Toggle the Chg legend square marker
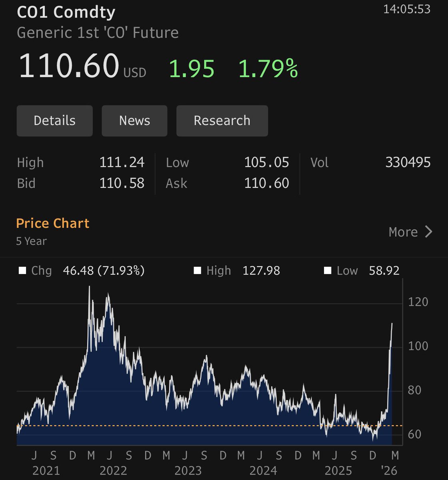This screenshot has width=448, height=480. 22,271
